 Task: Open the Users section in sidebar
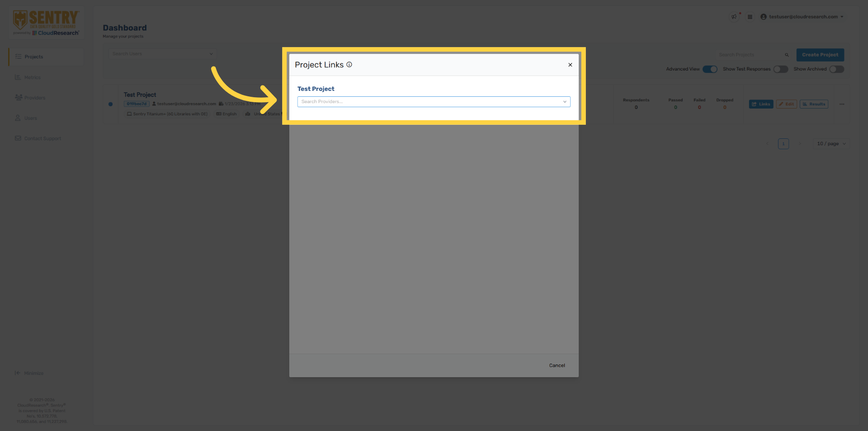[x=30, y=118]
